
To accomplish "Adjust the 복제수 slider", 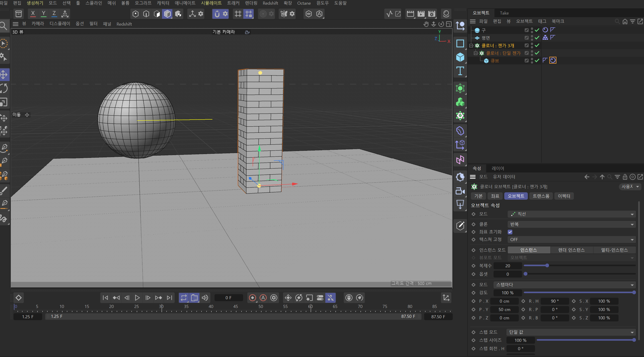I will pos(580,266).
